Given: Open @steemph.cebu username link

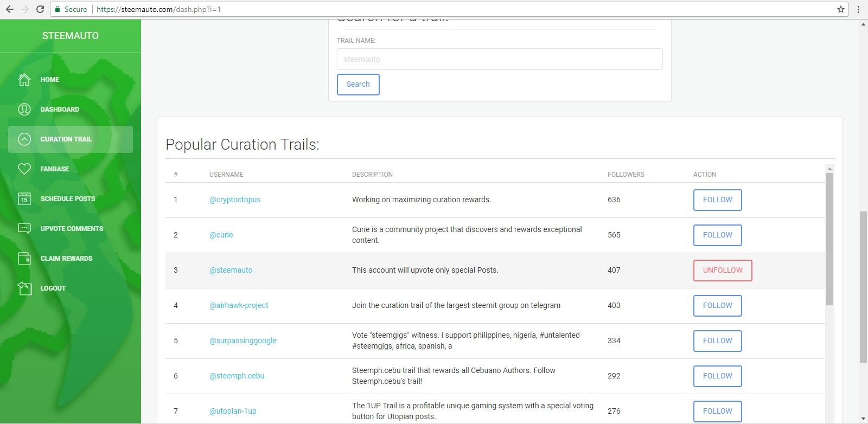Looking at the screenshot, I should 237,376.
